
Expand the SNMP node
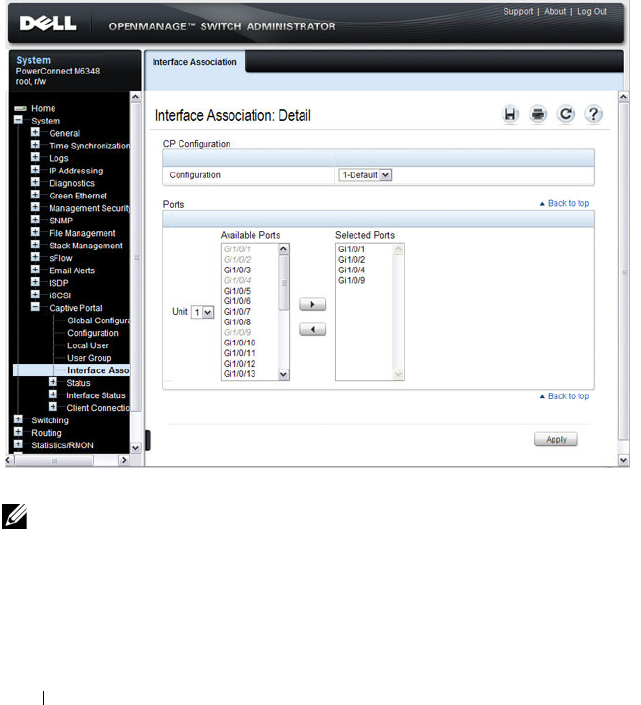(x=35, y=219)
